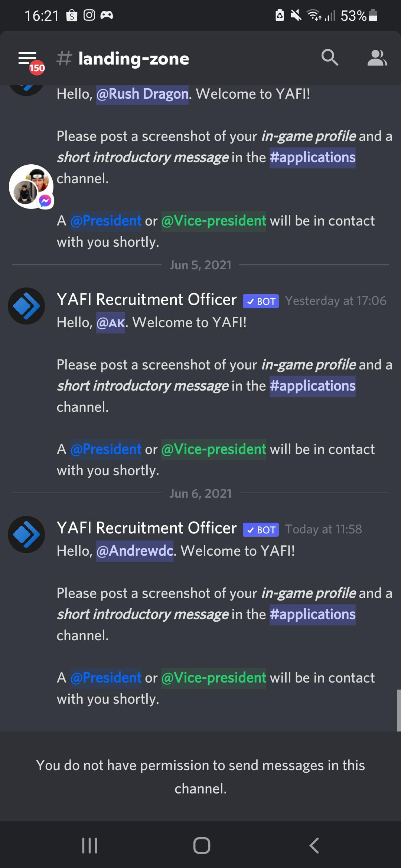Tap the Android back navigation button
This screenshot has height=868, width=401.
coord(314,845)
